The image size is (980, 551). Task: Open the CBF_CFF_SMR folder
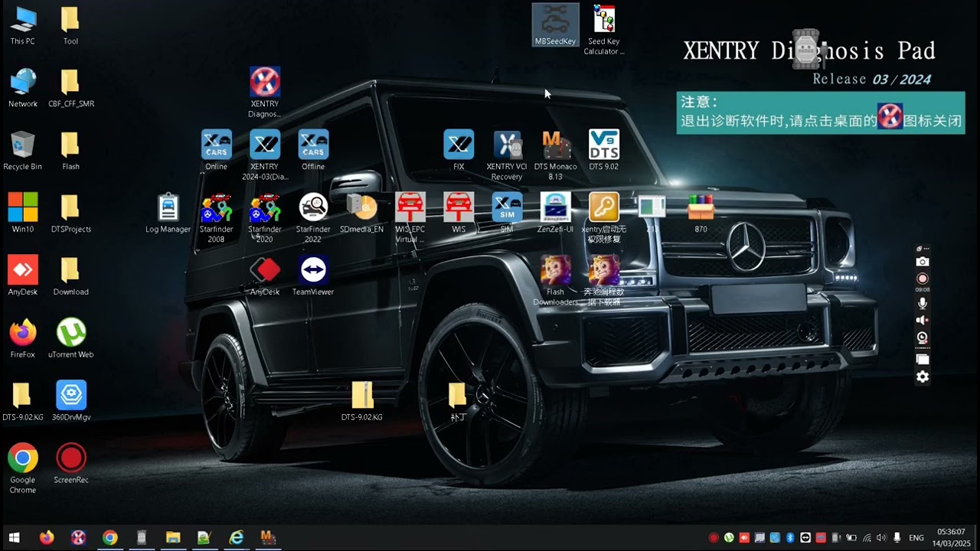tap(70, 88)
